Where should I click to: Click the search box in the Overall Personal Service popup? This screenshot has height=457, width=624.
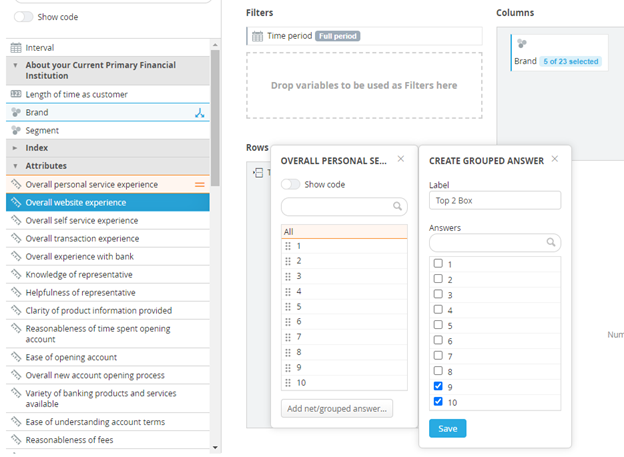[x=344, y=206]
